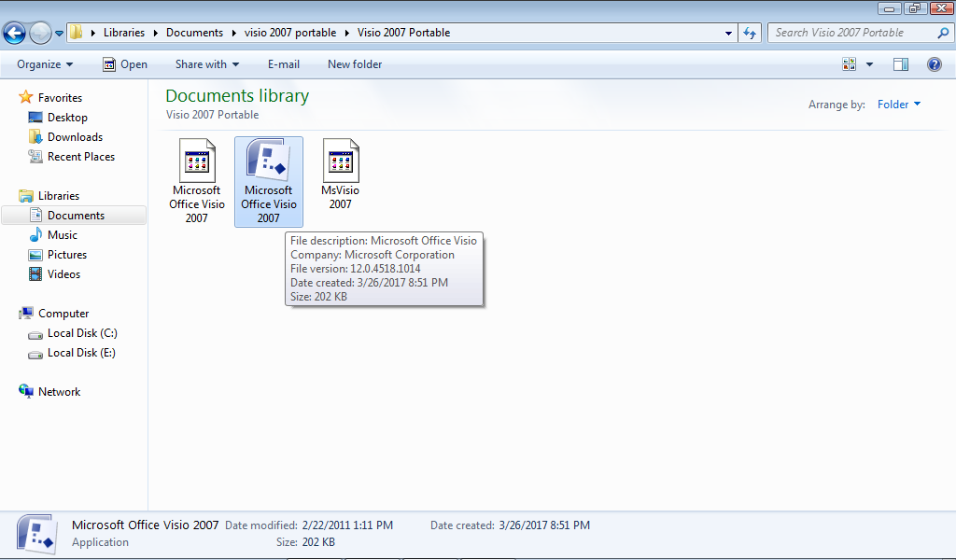Select the Visio application file with blue icon

point(268,182)
